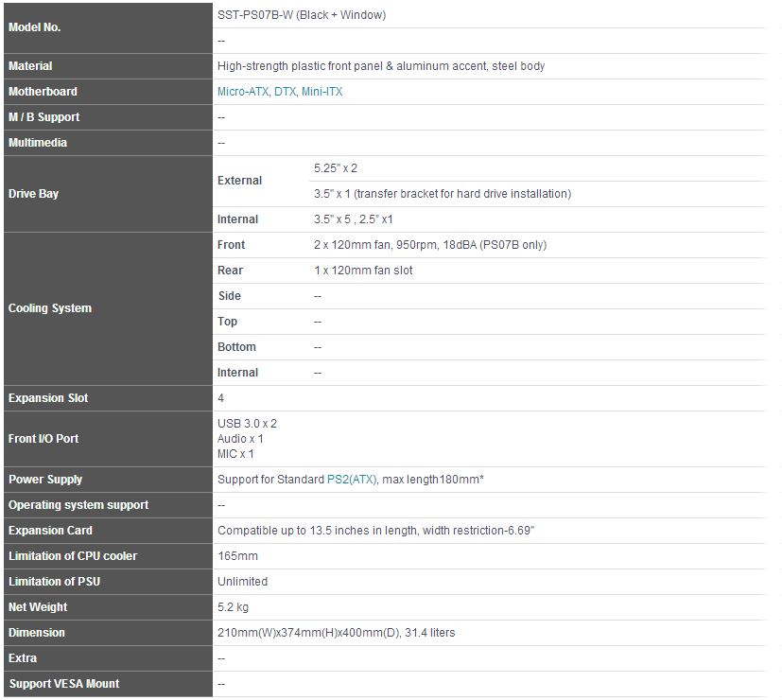This screenshot has height=700, width=782.
Task: Open the Micro-ATX motherboard link
Action: 242,92
